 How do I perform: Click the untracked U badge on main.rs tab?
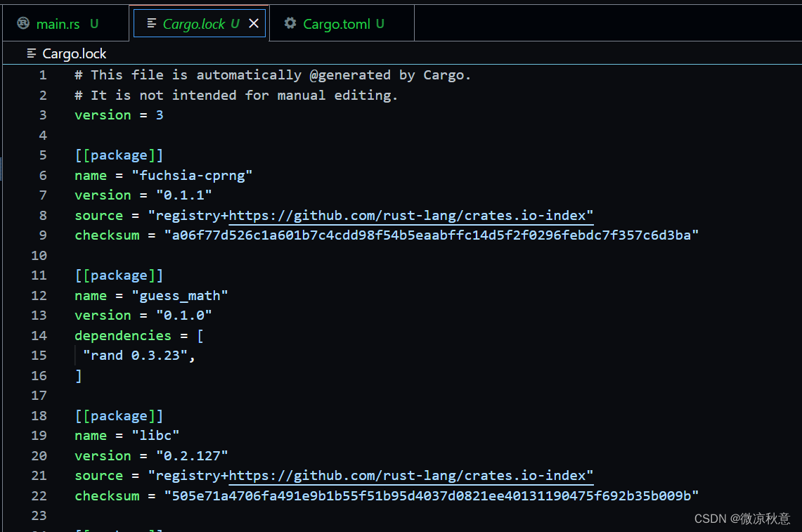point(94,24)
